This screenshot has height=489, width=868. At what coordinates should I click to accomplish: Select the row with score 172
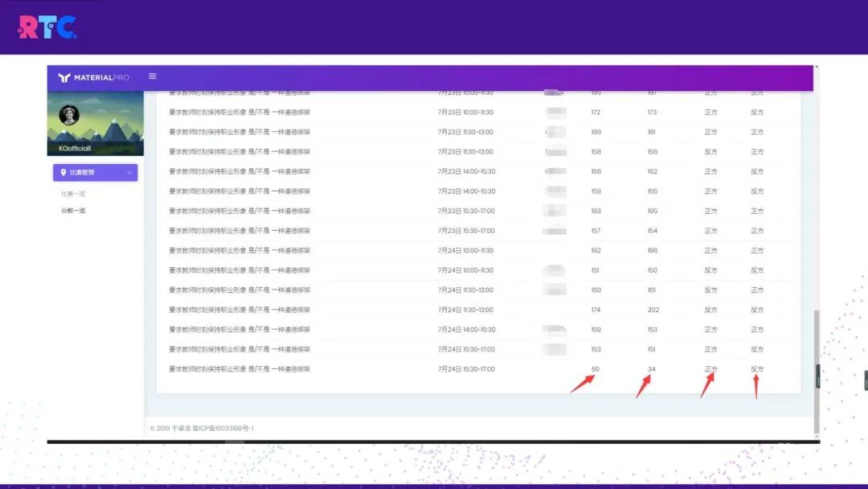(478, 112)
